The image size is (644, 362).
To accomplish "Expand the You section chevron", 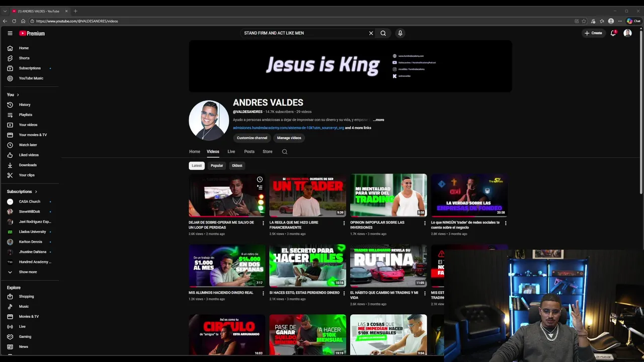I will point(18,95).
